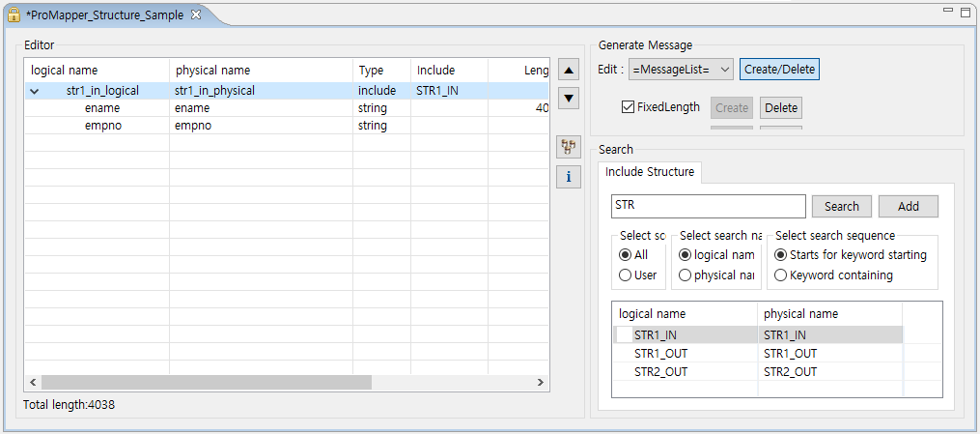Open the =MessageList= dropdown
Viewport: 980px width, 434px height.
click(x=681, y=70)
